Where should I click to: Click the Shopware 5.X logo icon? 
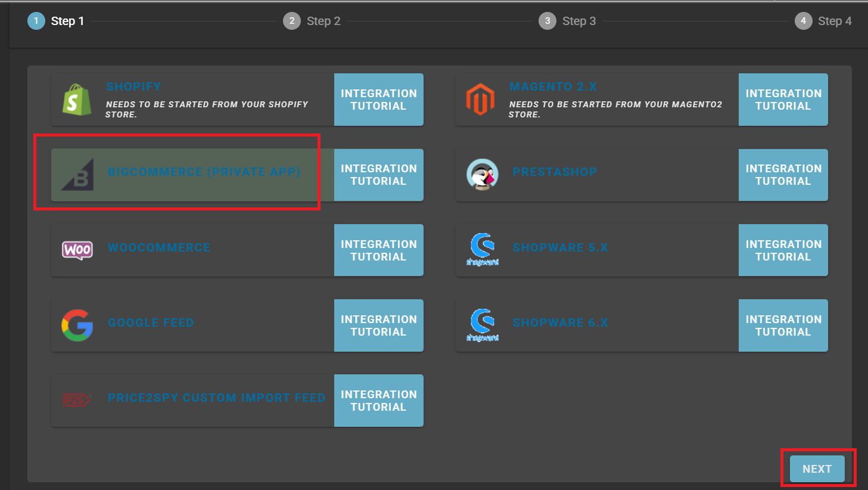[482, 249]
